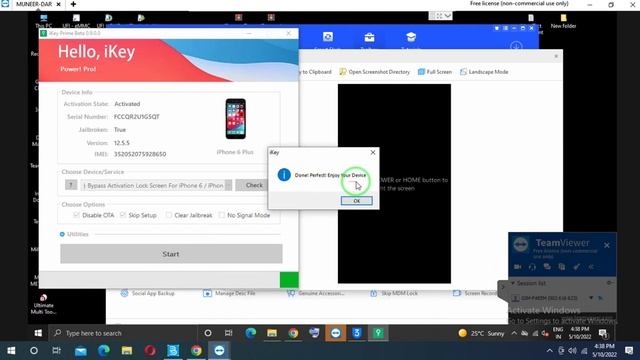Click remote taskbar Cortana circle icon
The width and height of the screenshot is (640, 360).
208,333
